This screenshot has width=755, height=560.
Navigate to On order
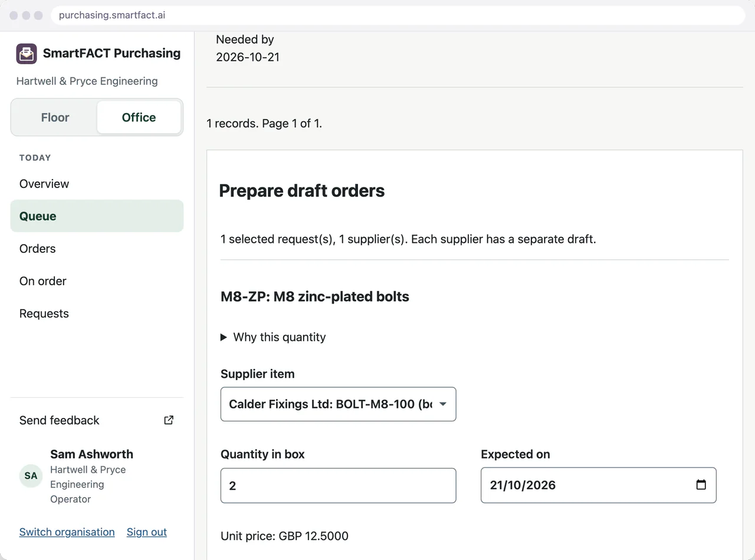pos(97,281)
